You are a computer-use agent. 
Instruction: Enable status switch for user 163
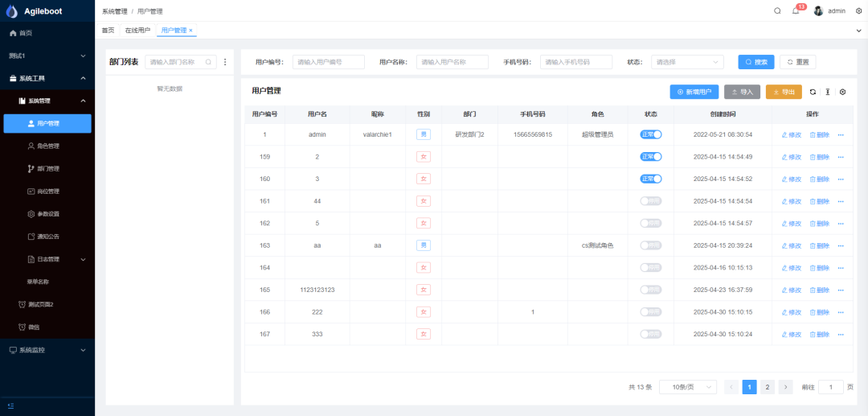650,245
